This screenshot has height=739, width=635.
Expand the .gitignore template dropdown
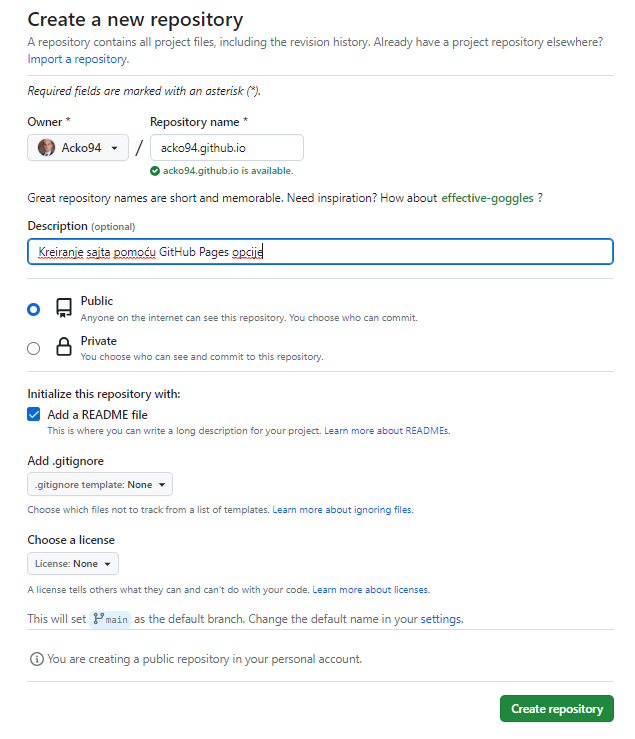click(100, 484)
